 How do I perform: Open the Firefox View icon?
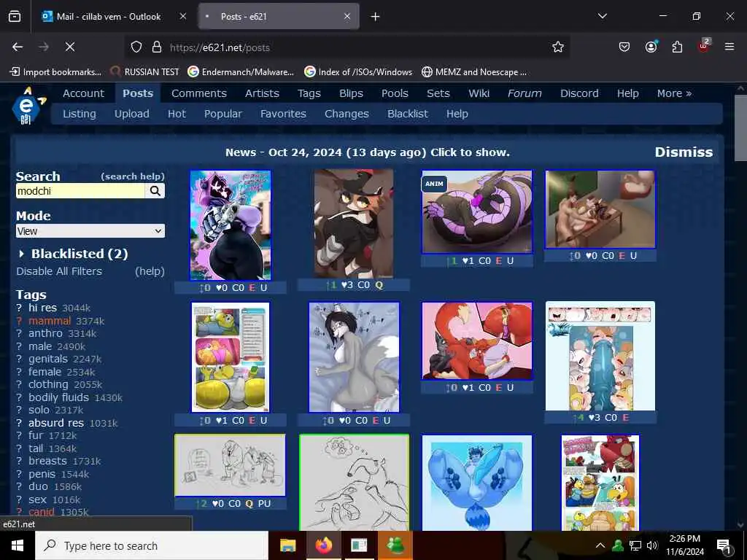(x=15, y=17)
